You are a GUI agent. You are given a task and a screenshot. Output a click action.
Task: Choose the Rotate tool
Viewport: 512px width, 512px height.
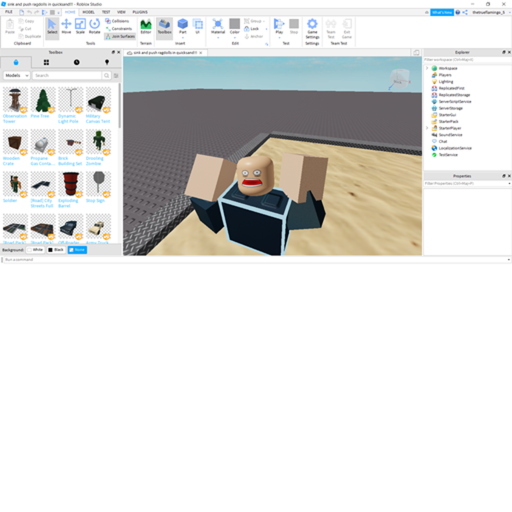[x=95, y=26]
